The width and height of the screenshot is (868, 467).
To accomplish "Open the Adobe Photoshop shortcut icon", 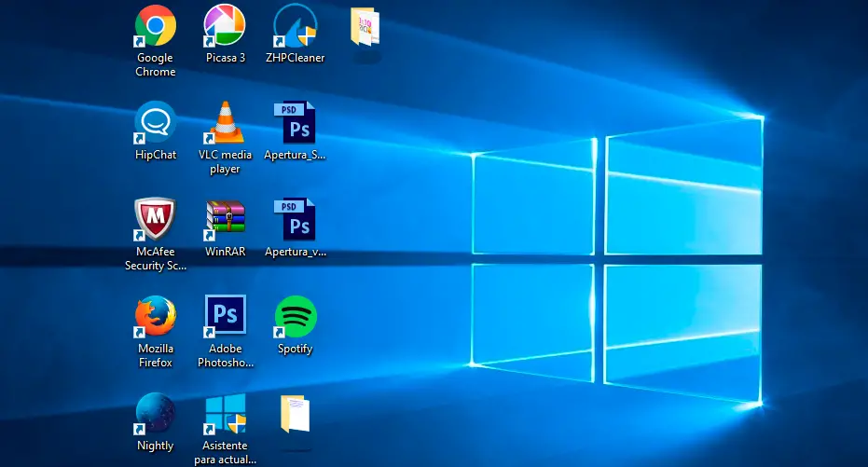I will (x=225, y=315).
